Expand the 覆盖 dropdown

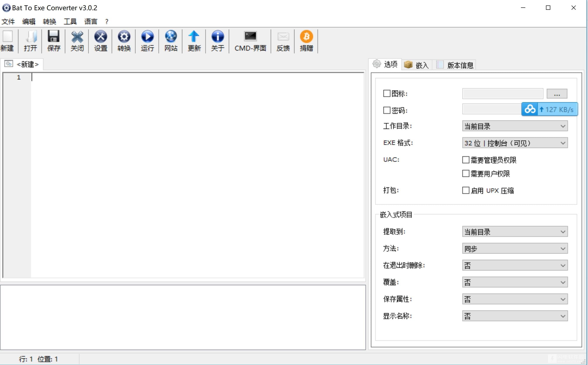click(x=515, y=282)
